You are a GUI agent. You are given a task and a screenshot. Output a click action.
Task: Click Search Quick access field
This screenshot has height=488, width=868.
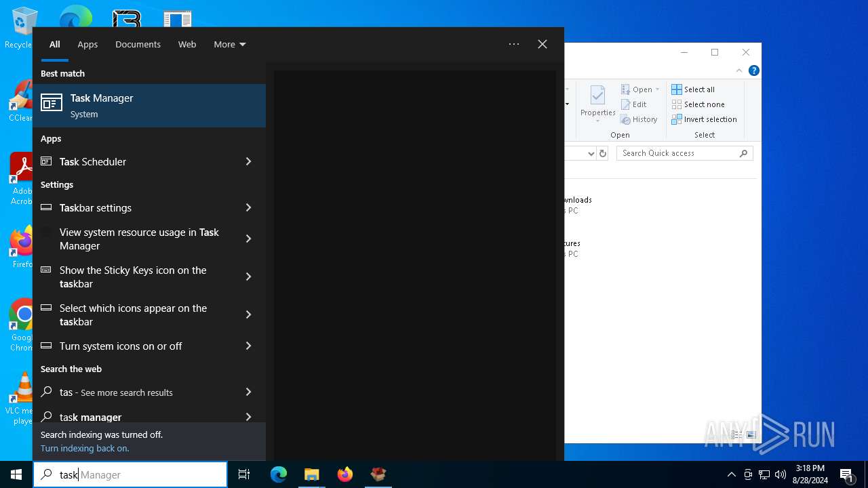click(x=684, y=153)
